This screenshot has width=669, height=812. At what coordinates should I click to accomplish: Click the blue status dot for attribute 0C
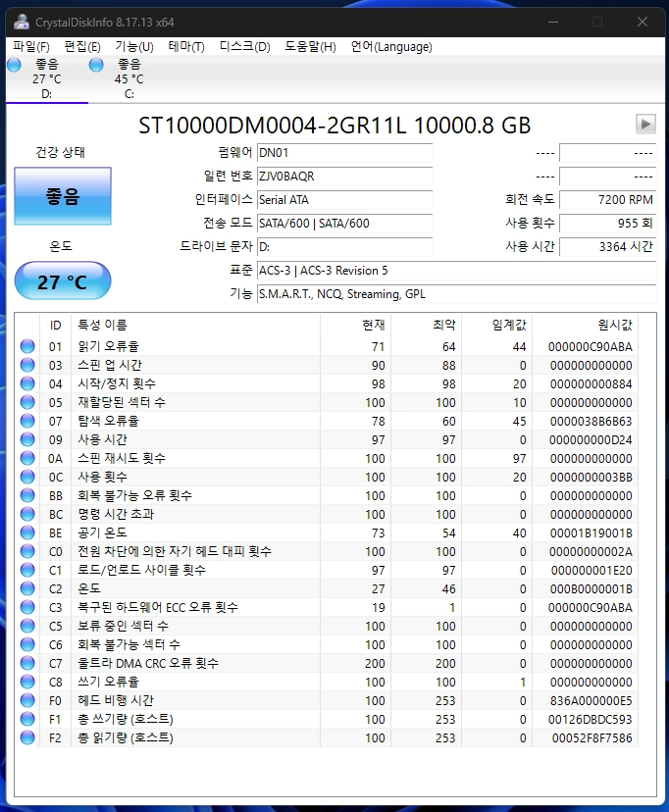pyautogui.click(x=27, y=477)
